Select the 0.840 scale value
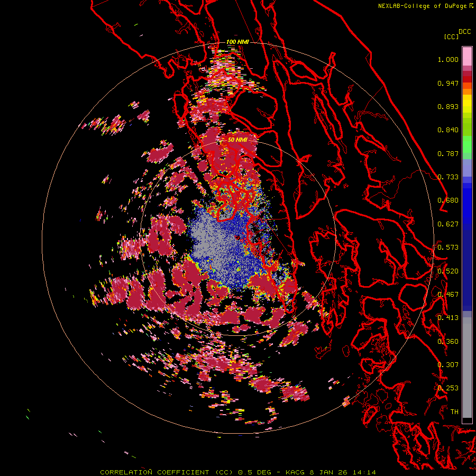The height and width of the screenshot is (476, 476). pyautogui.click(x=448, y=130)
